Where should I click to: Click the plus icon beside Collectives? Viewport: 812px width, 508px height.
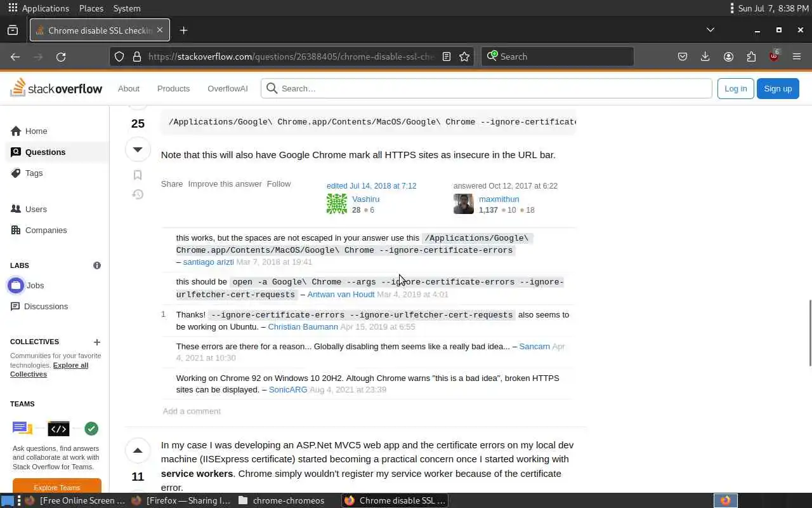[x=97, y=342]
